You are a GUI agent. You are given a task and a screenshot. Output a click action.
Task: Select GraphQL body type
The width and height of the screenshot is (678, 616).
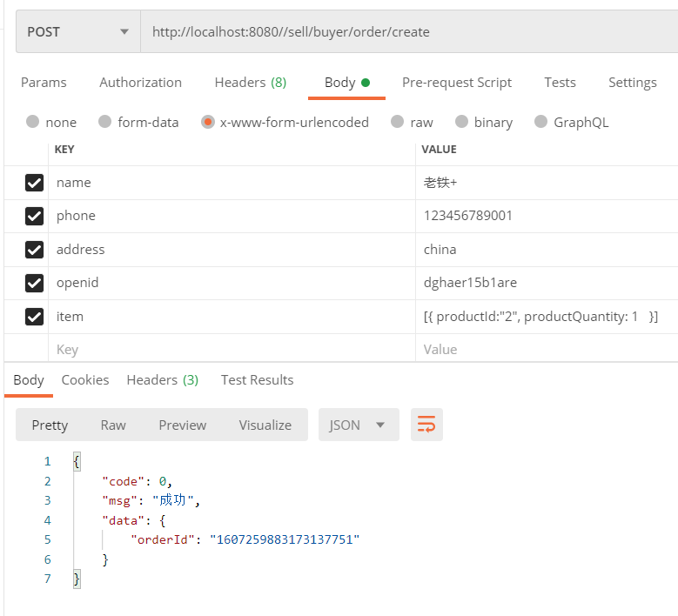[541, 122]
